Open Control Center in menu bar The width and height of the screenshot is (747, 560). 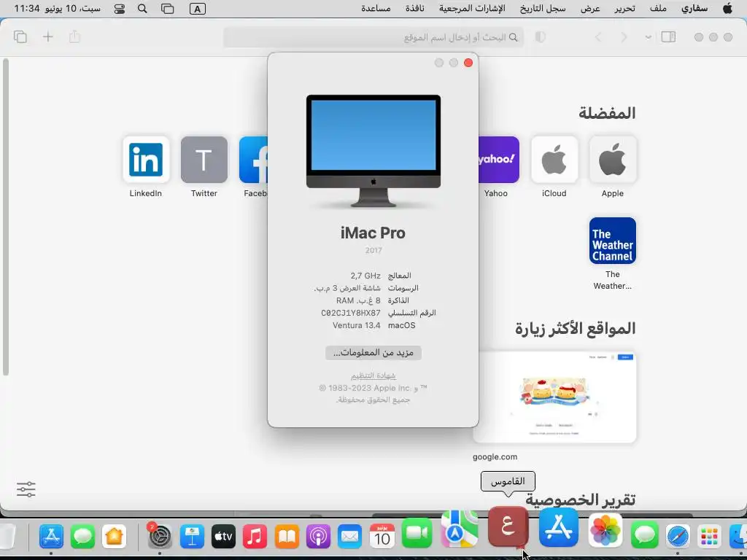tap(120, 9)
